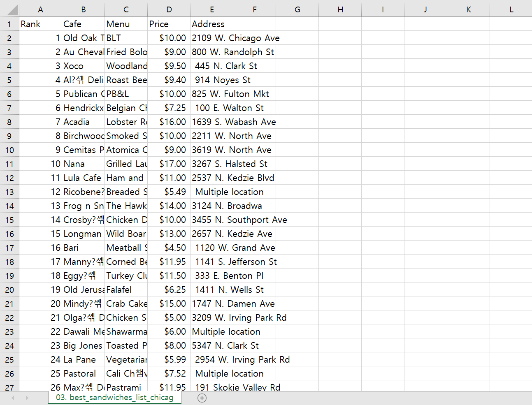Select rank cell with value 19
Viewport: 532px width, 405px height.
click(x=40, y=289)
